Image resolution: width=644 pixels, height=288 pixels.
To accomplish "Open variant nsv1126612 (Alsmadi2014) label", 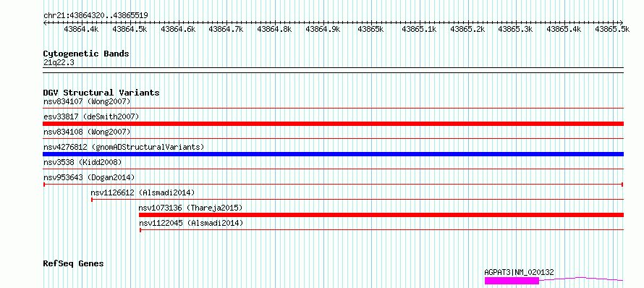I will tap(143, 192).
